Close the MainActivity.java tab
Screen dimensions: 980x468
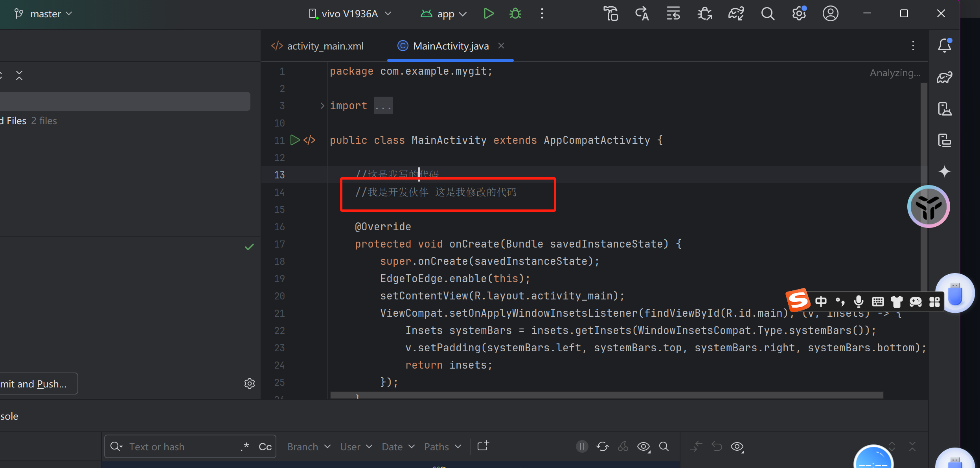[501, 46]
